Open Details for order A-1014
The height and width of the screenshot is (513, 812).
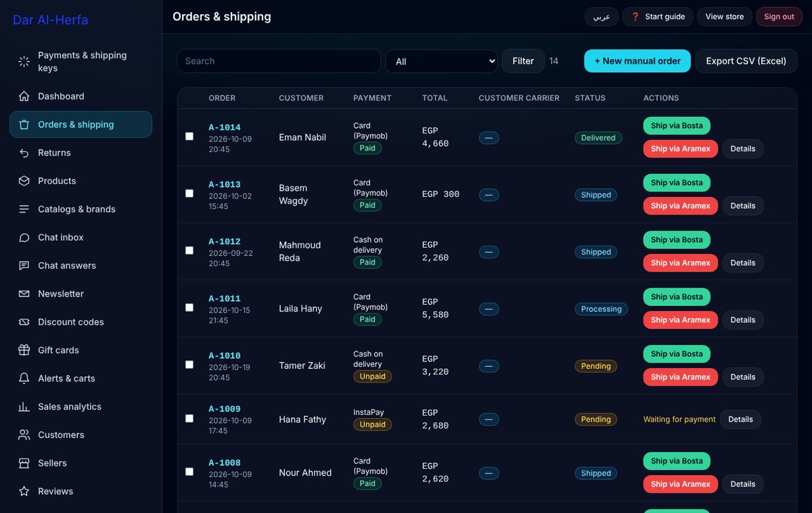point(743,149)
